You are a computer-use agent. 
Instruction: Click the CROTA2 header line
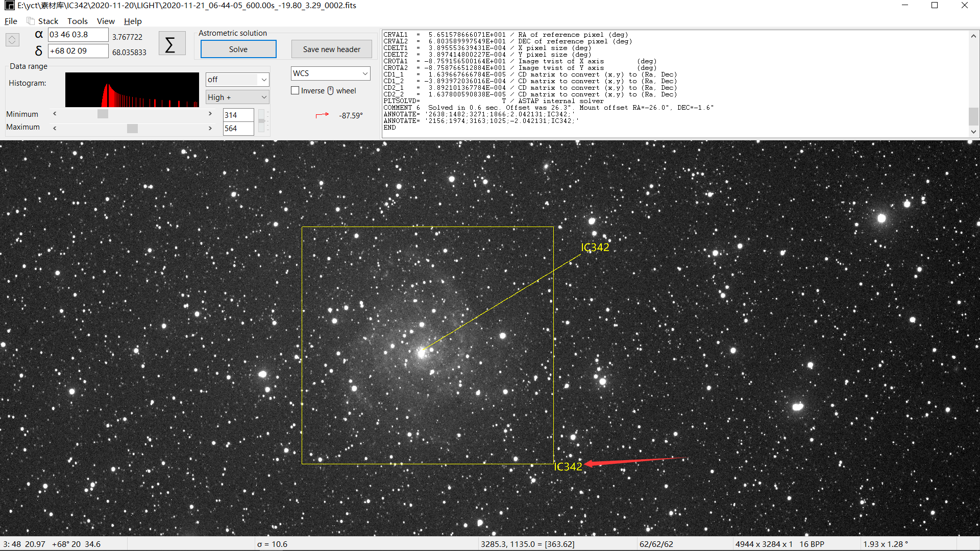[x=520, y=68]
